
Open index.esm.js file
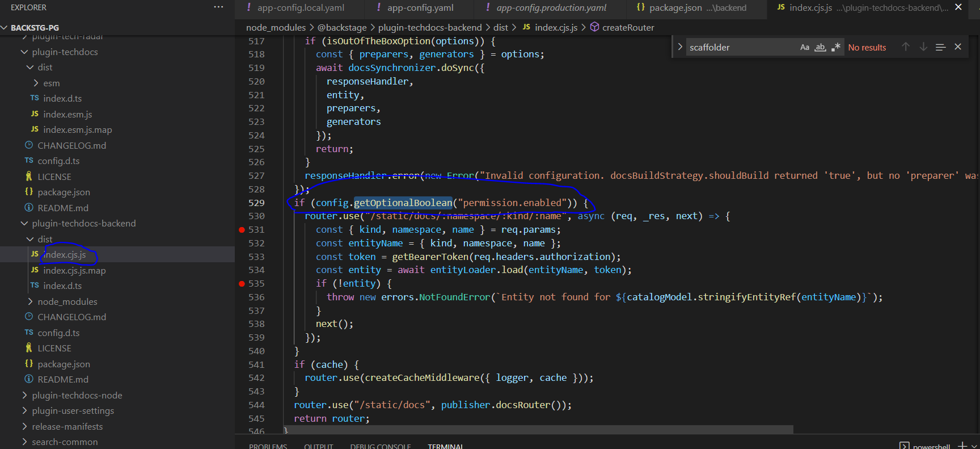67,114
